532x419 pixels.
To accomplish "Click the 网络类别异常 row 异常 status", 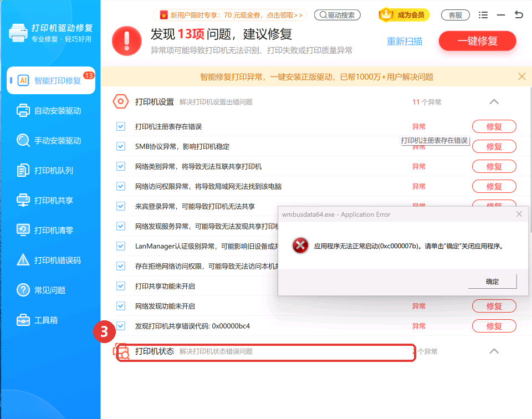I will (419, 167).
